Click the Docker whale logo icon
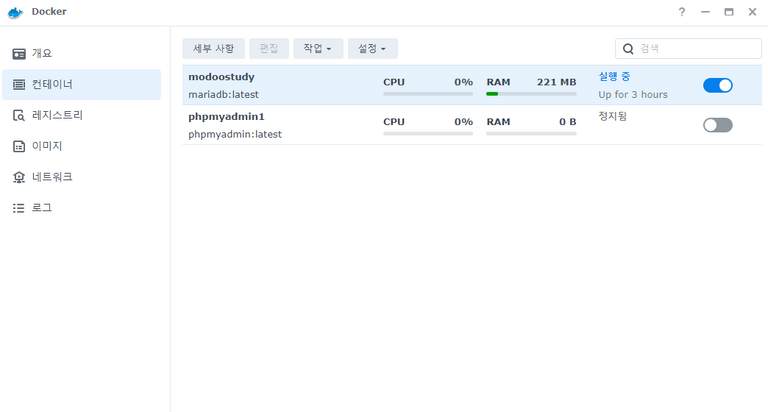768x412 pixels. [15, 13]
